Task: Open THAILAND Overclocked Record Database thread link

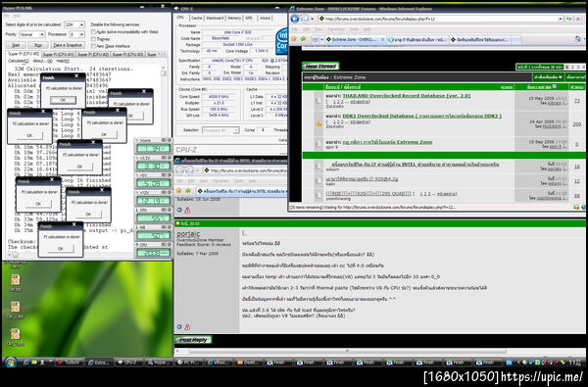Action: coord(407,96)
